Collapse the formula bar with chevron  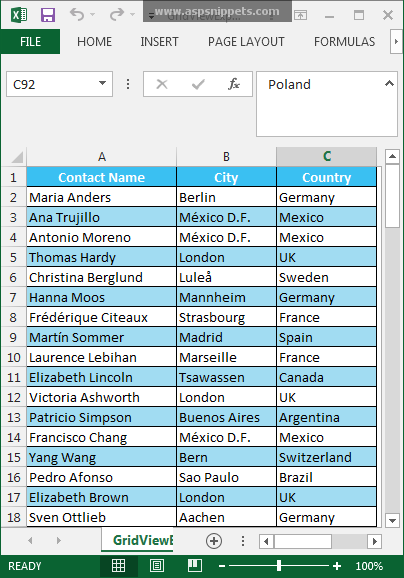389,84
